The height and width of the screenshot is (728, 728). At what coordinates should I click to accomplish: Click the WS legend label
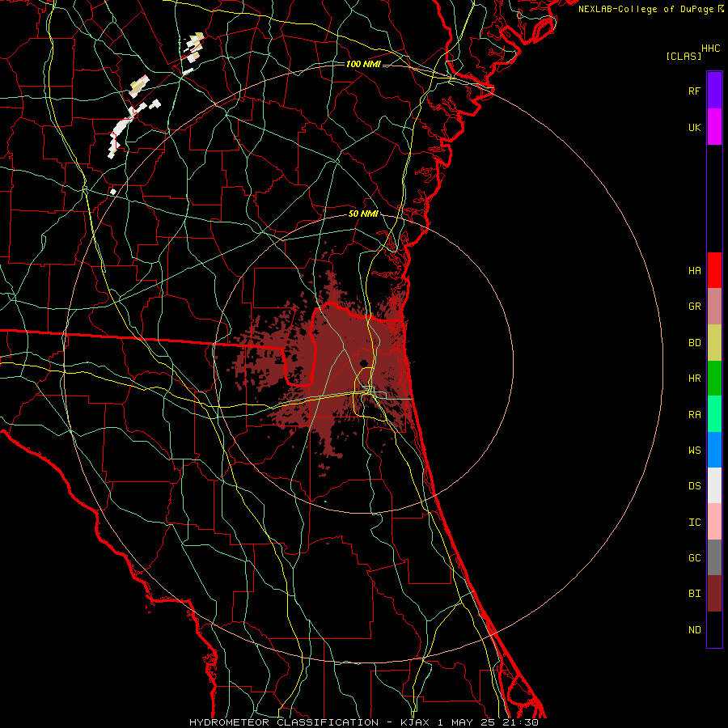pyautogui.click(x=694, y=450)
